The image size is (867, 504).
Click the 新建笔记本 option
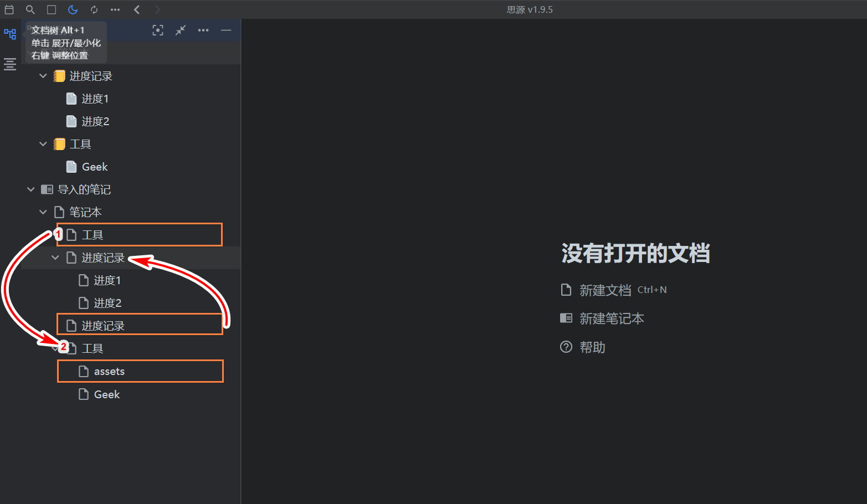click(x=612, y=318)
